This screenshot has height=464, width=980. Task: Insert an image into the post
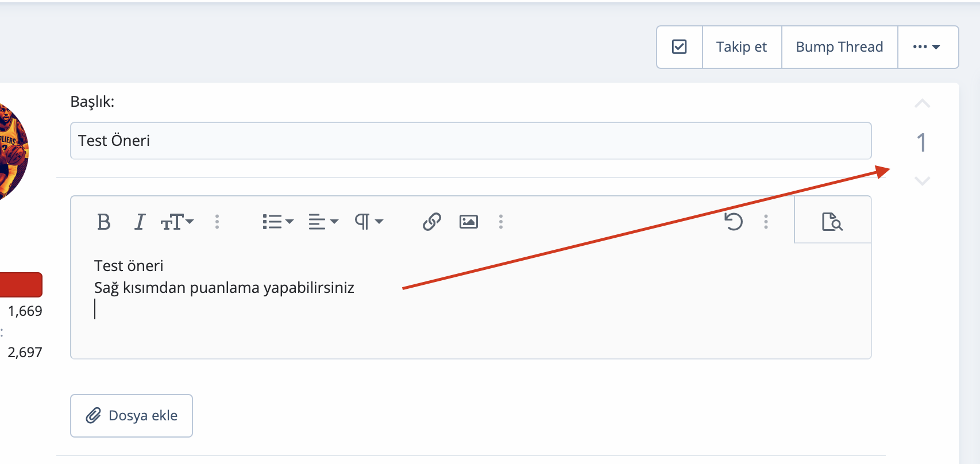[469, 222]
